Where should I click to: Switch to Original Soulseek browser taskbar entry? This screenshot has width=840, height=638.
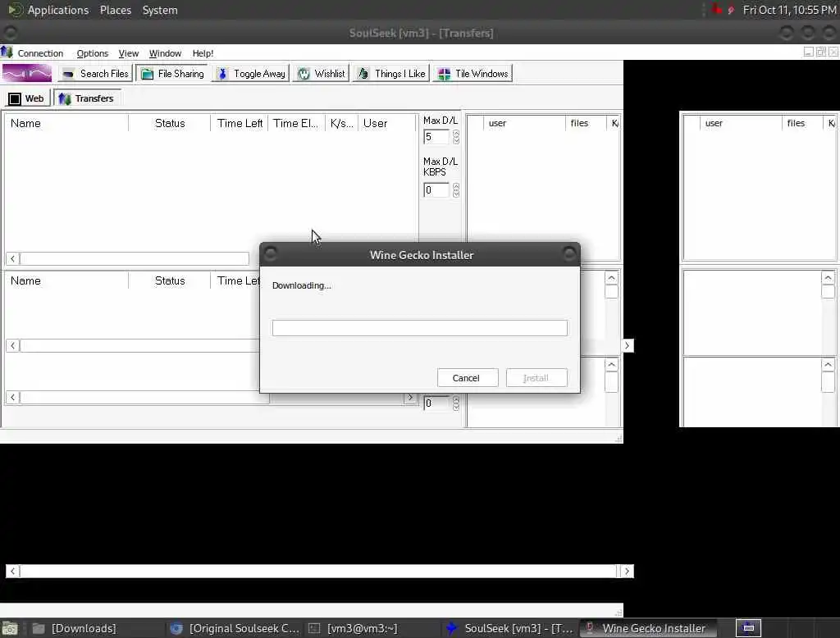point(234,628)
